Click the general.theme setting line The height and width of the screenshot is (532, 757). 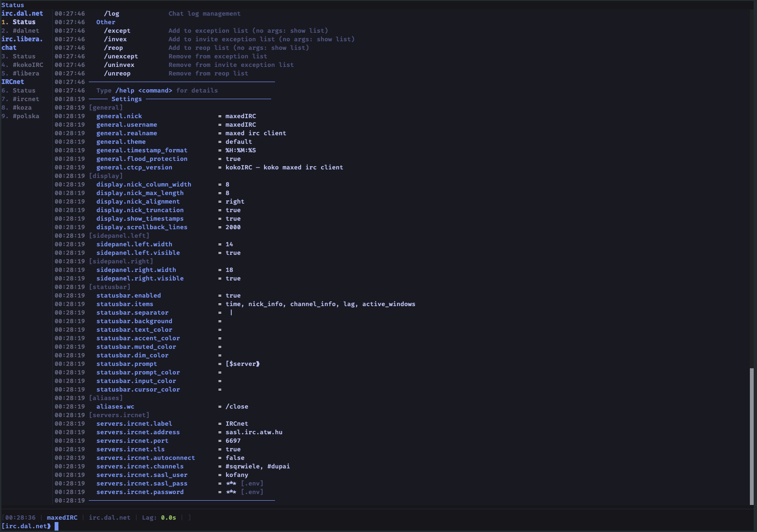pyautogui.click(x=121, y=142)
